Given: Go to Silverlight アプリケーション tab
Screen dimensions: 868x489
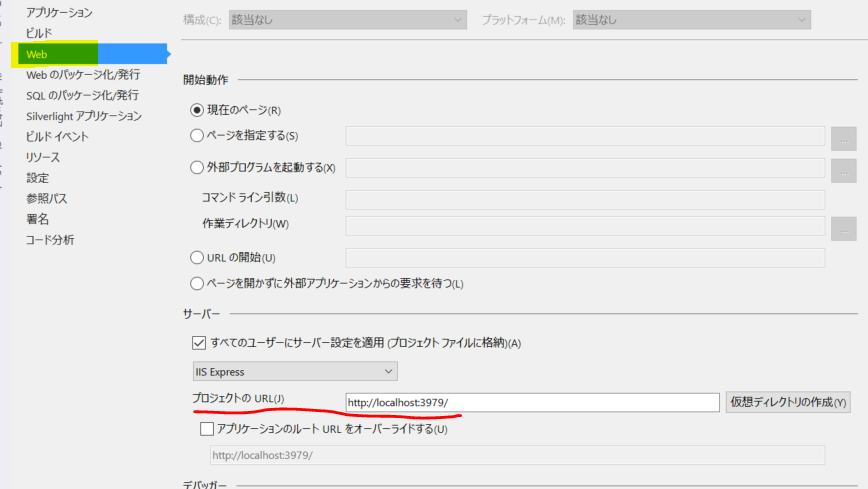Looking at the screenshot, I should 84,116.
